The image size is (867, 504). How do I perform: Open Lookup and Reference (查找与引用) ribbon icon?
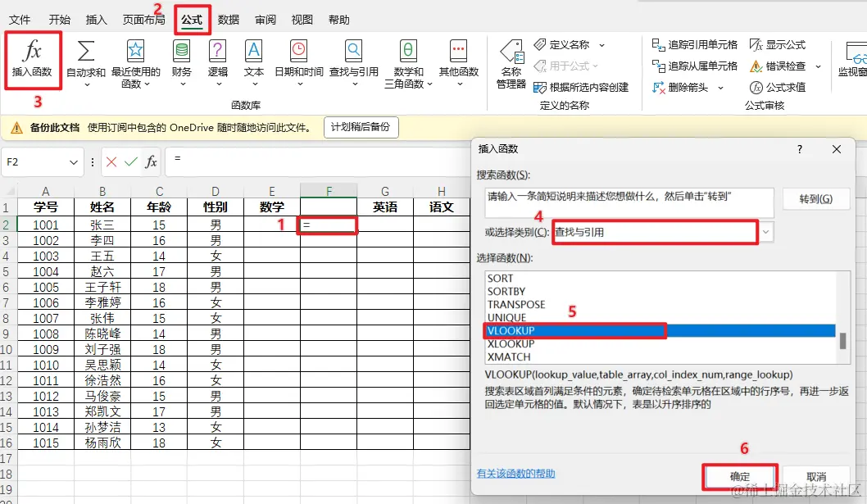tap(354, 51)
